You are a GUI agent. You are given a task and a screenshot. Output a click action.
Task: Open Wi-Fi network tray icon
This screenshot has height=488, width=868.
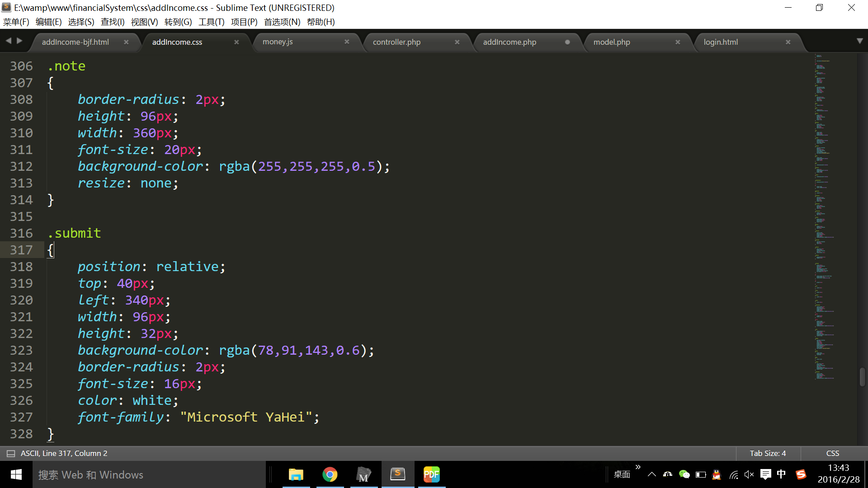(x=733, y=474)
